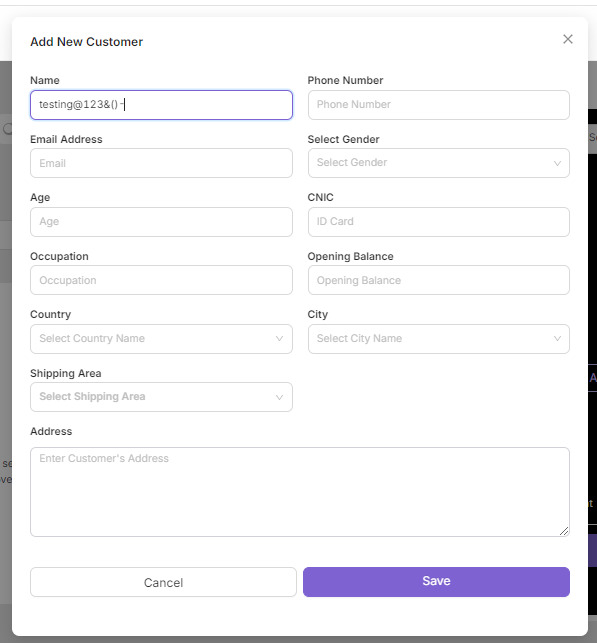The height and width of the screenshot is (643, 597).
Task: Open the Select Gender dropdown
Action: click(x=439, y=163)
